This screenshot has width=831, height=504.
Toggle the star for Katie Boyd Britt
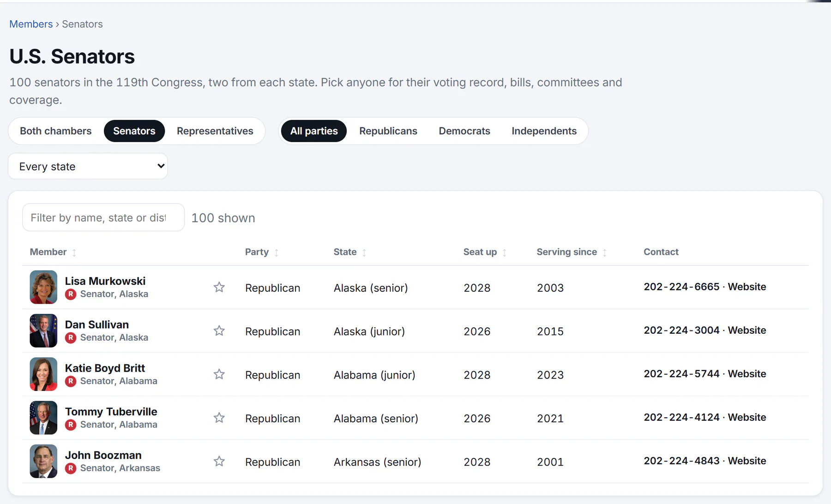click(x=219, y=374)
